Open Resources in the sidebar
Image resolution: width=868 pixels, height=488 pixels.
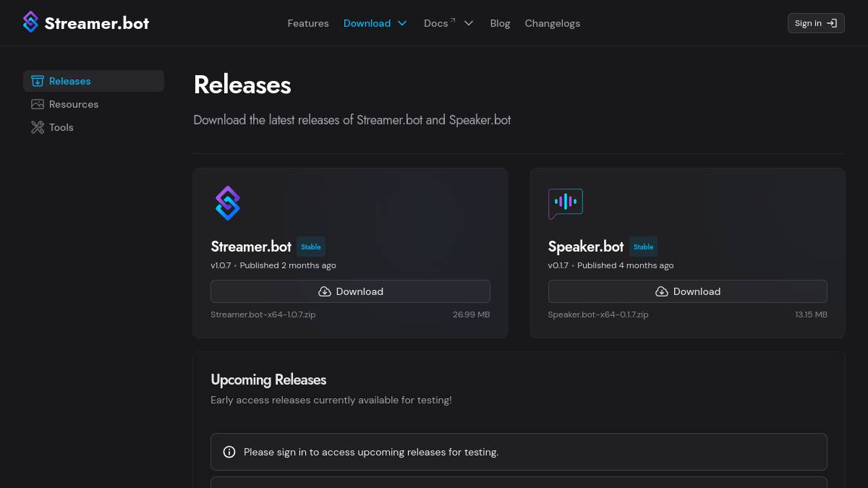(x=93, y=104)
